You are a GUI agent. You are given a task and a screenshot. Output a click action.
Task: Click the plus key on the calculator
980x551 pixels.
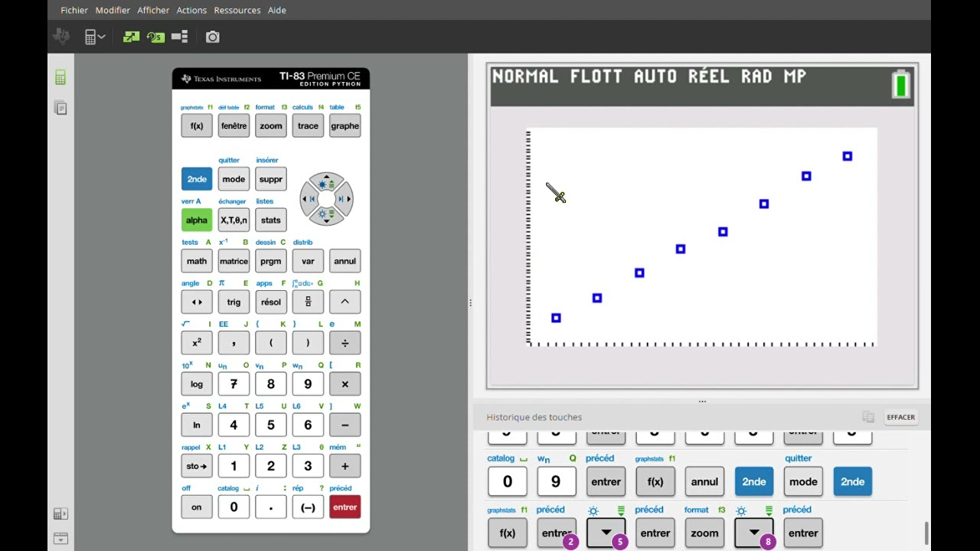click(345, 466)
